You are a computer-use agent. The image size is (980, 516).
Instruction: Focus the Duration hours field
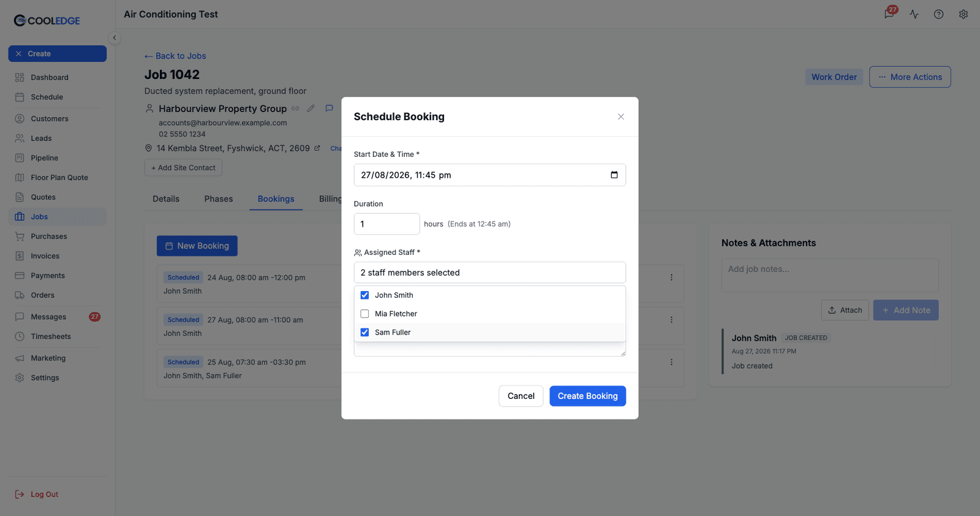[x=387, y=224]
